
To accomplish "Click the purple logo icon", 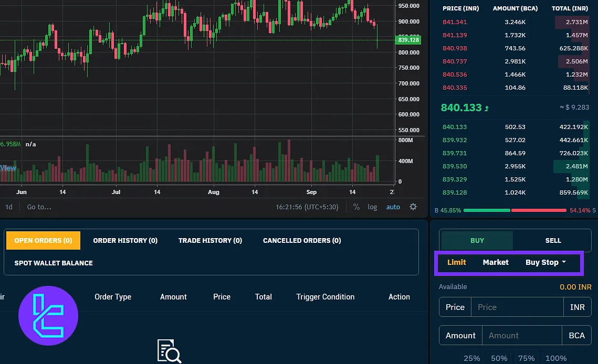I will point(48,316).
